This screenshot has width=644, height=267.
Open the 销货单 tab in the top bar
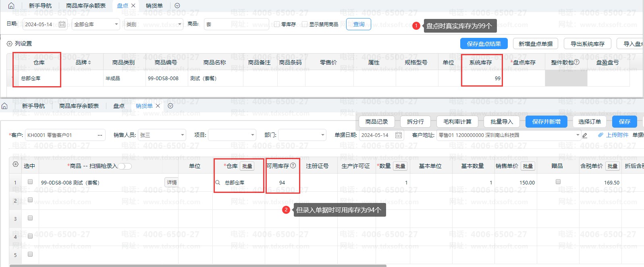[x=154, y=6]
